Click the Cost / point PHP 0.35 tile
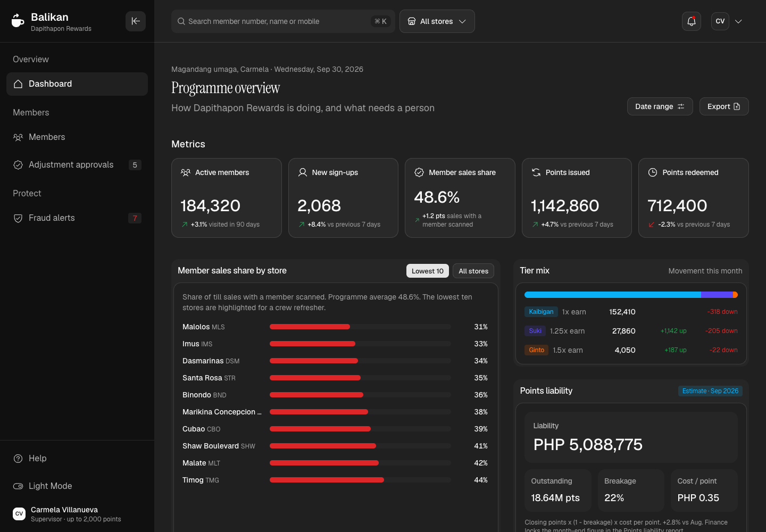Viewport: 766px width, 532px height. pyautogui.click(x=704, y=491)
